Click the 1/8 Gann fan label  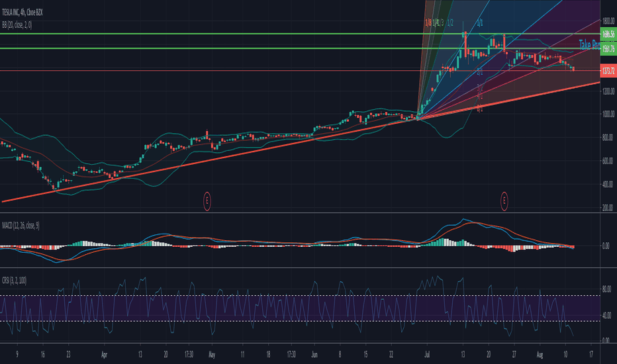428,23
